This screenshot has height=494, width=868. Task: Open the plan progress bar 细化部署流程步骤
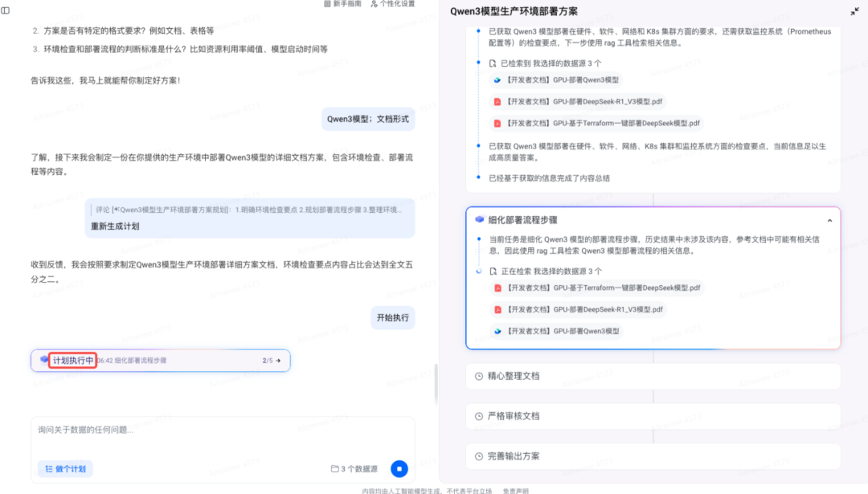(x=161, y=360)
